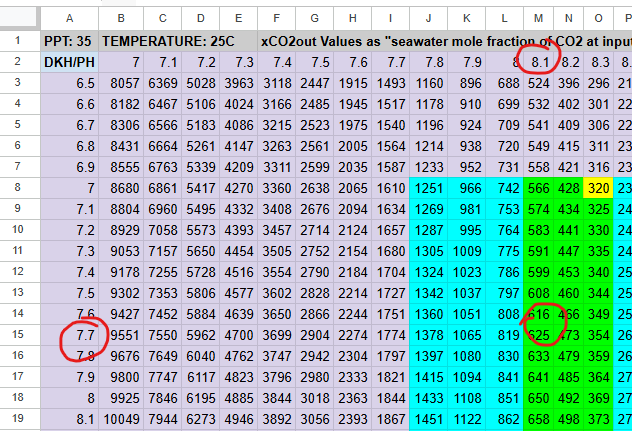Select column A header
The height and width of the screenshot is (431, 632).
[x=70, y=17]
